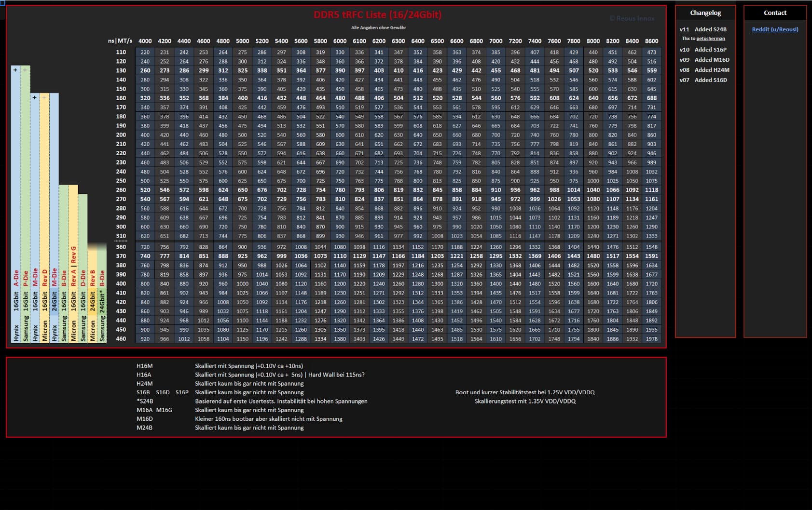The width and height of the screenshot is (812, 510).
Task: Select the 8600 MT/s column header
Action: pos(651,41)
